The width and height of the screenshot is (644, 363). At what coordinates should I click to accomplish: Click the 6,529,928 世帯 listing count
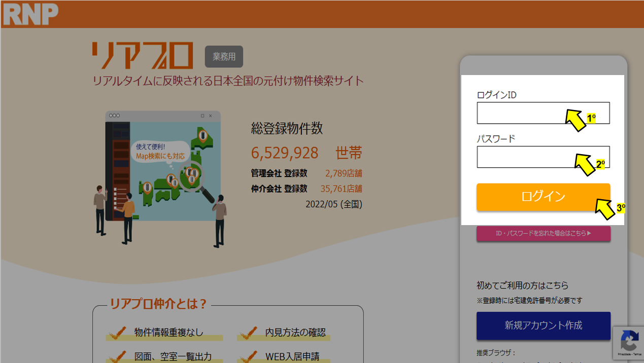307,153
